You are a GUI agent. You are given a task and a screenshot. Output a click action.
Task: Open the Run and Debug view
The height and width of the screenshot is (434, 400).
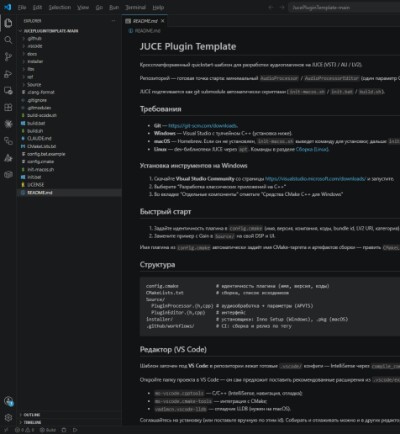point(8,74)
